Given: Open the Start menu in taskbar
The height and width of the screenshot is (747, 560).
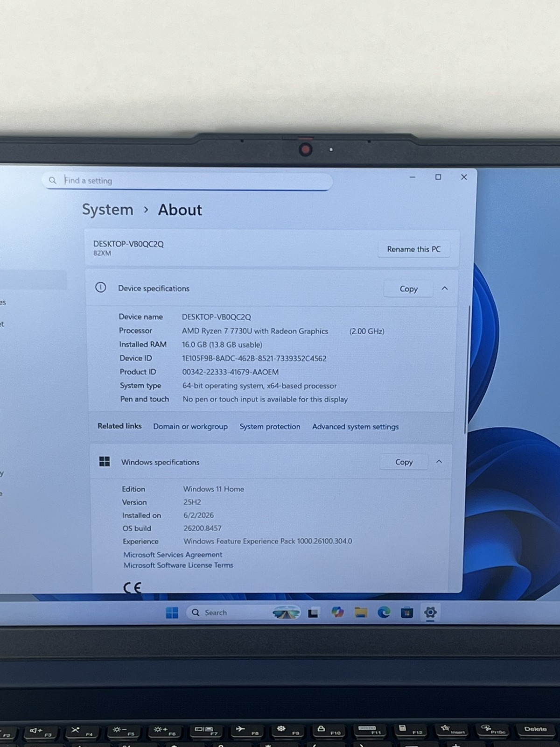Looking at the screenshot, I should click(172, 613).
